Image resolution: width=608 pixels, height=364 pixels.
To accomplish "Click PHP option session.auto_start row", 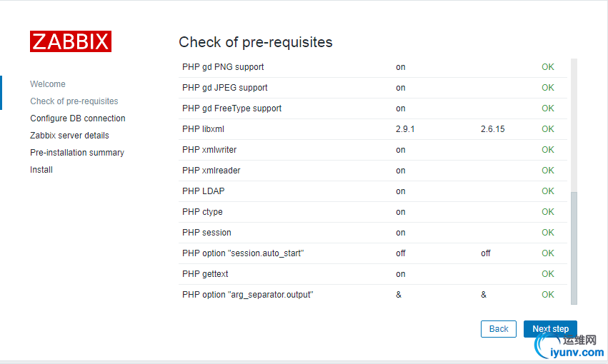I will point(243,253).
